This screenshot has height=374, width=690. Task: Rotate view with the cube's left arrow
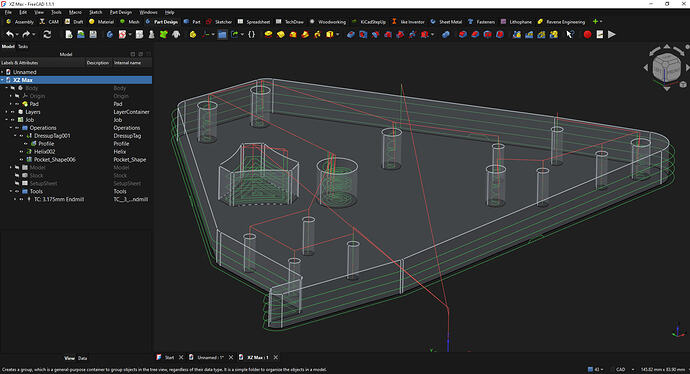[646, 67]
